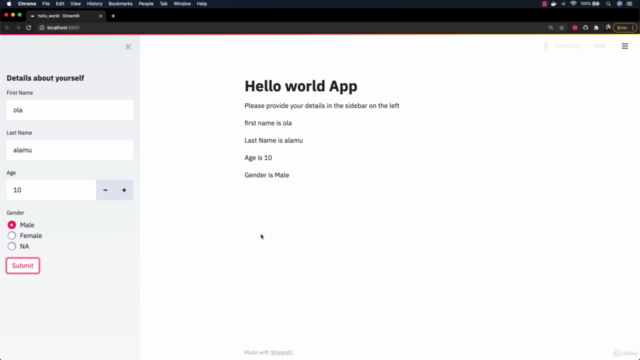Increase the Age value with the plus button

coord(124,190)
